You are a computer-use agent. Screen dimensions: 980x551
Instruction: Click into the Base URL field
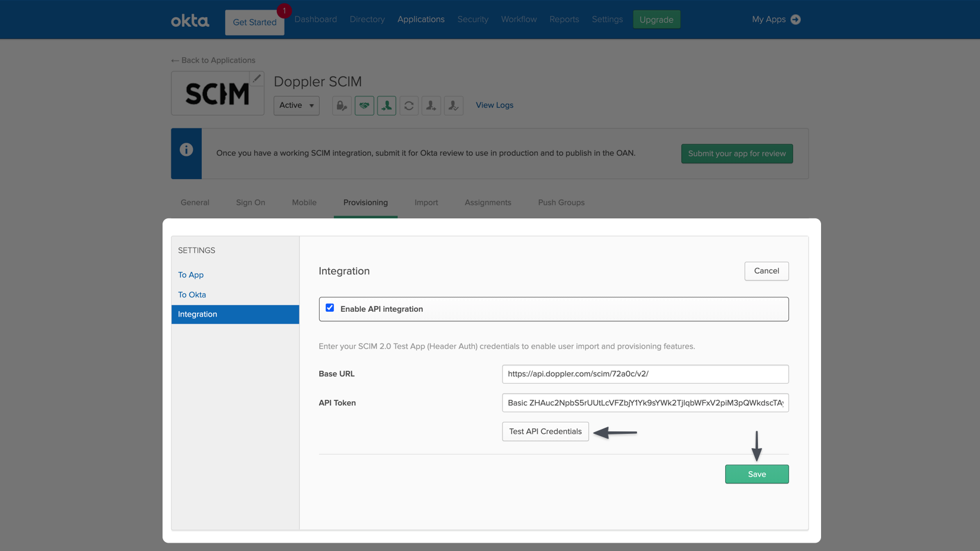pyautogui.click(x=645, y=374)
